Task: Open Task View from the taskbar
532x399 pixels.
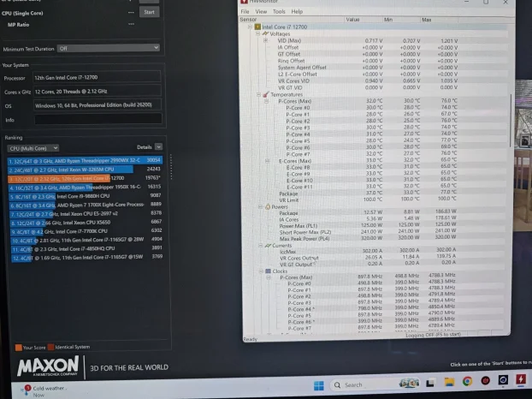Action: coord(430,383)
